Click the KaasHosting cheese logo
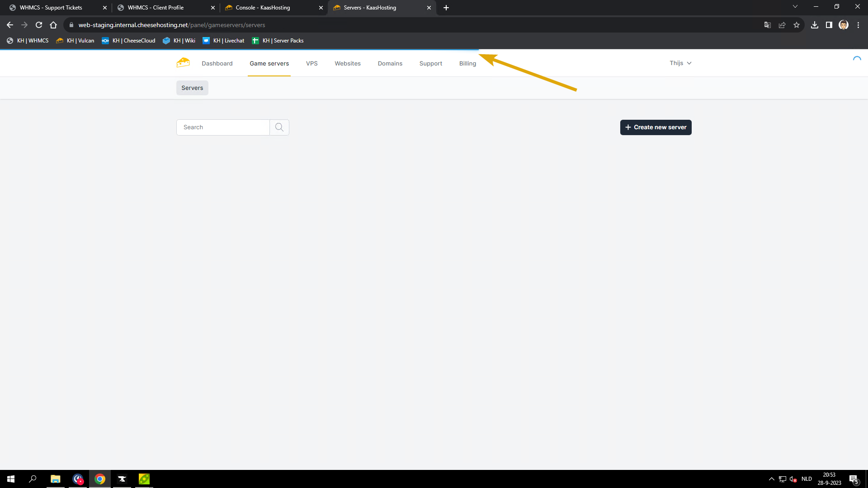Screen dimensions: 868x488 (x=183, y=63)
